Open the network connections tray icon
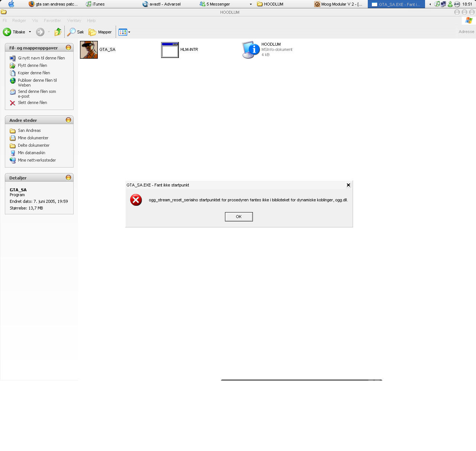476x451 pixels. [x=443, y=4]
